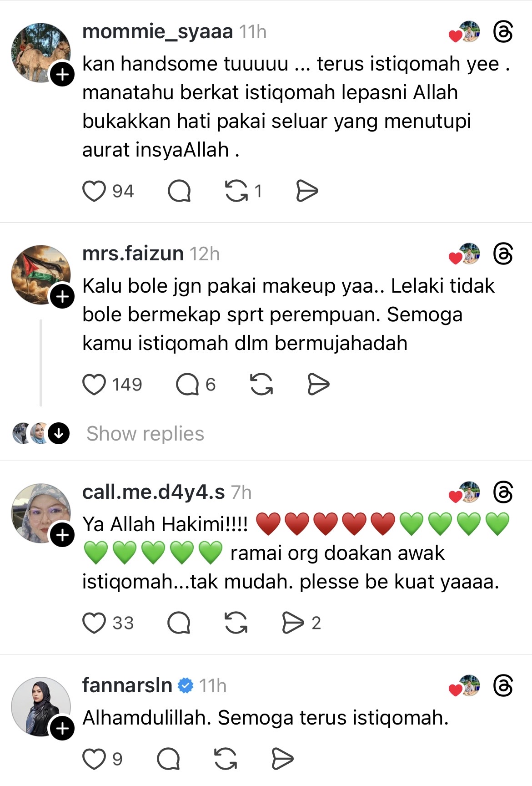The width and height of the screenshot is (532, 786).
Task: Like call.me.d4y4.s comment with 33 likes
Action: 94,623
